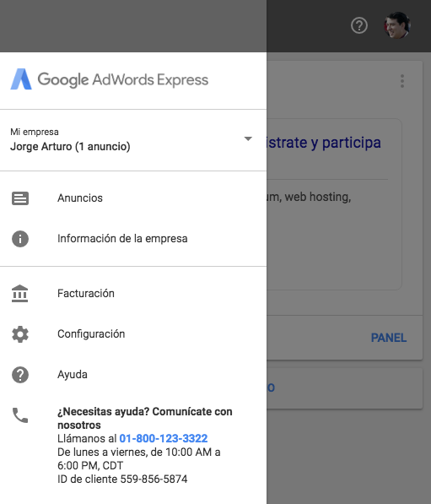Open the help question mark in top bar
Image resolution: width=431 pixels, height=504 pixels.
(x=359, y=25)
